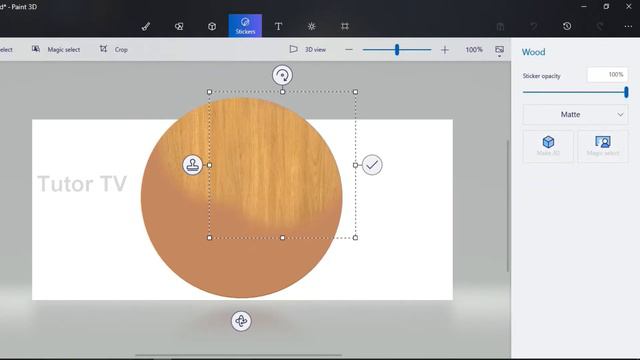The width and height of the screenshot is (640, 360).
Task: Open the Effects tool
Action: click(311, 27)
